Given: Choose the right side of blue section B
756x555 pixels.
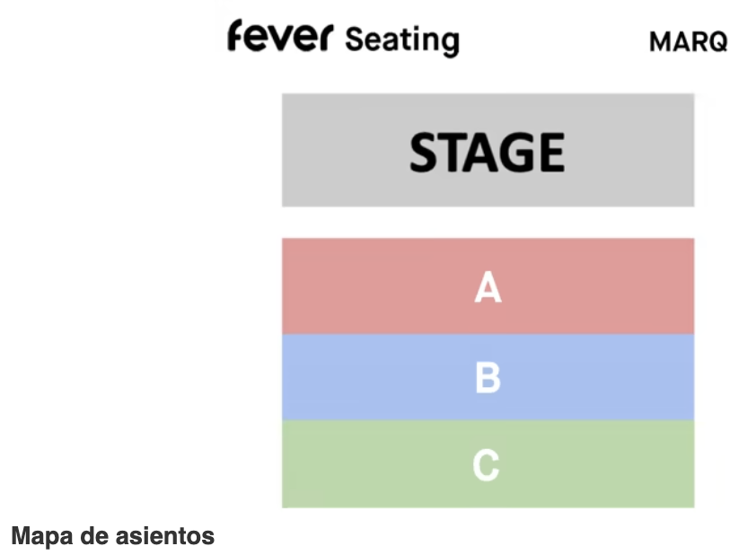Looking at the screenshot, I should (681, 377).
